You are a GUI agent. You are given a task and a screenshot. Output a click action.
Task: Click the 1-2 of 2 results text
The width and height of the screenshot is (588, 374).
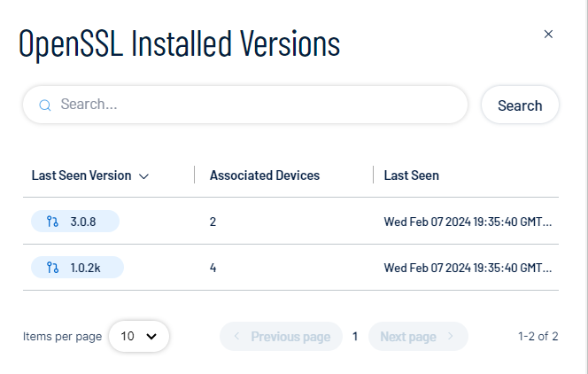(538, 336)
